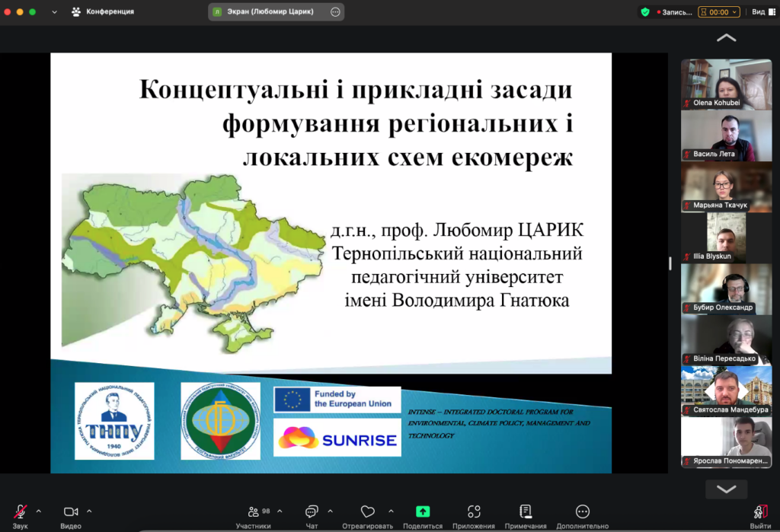Open the Примечания notes icon

click(526, 512)
